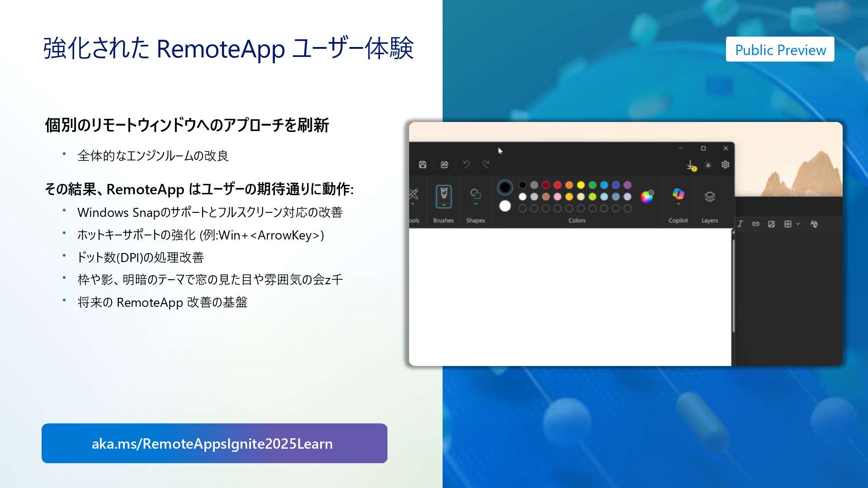Open the Layers panel icon

pyautogui.click(x=709, y=197)
